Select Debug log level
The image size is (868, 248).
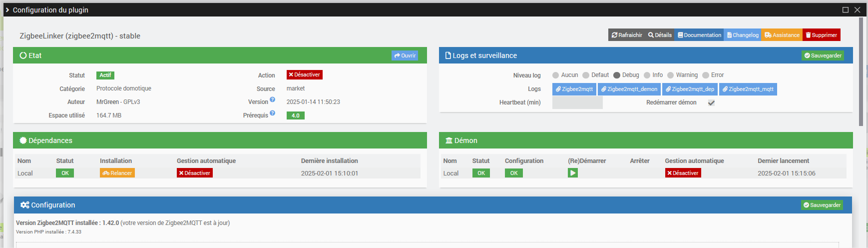coord(617,75)
